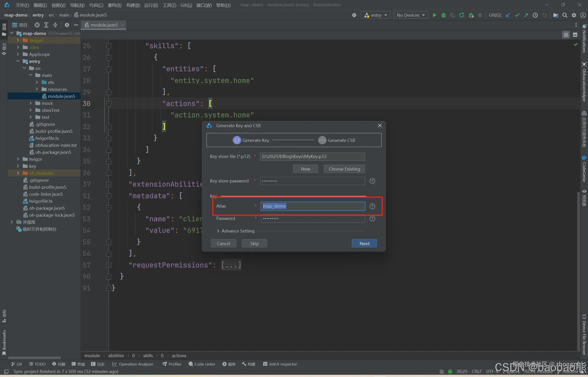Click the Choose Existing button
The width and height of the screenshot is (588, 377).
(x=344, y=169)
